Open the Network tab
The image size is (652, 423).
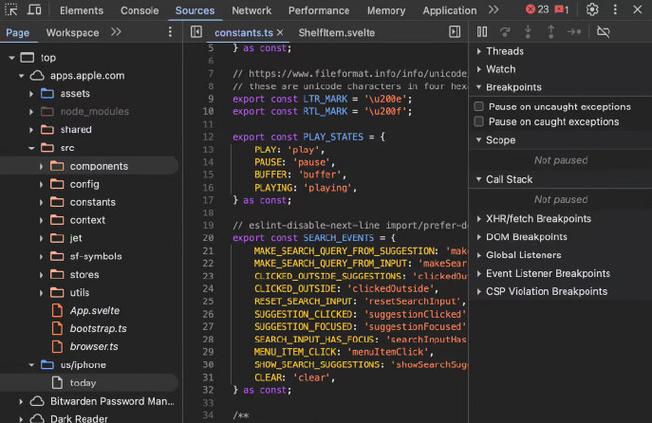(x=251, y=10)
